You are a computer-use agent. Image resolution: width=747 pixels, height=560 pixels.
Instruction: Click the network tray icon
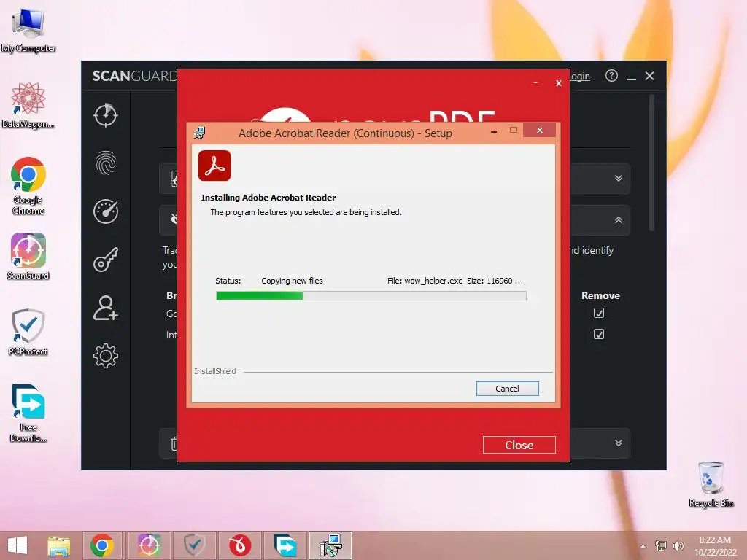(661, 545)
